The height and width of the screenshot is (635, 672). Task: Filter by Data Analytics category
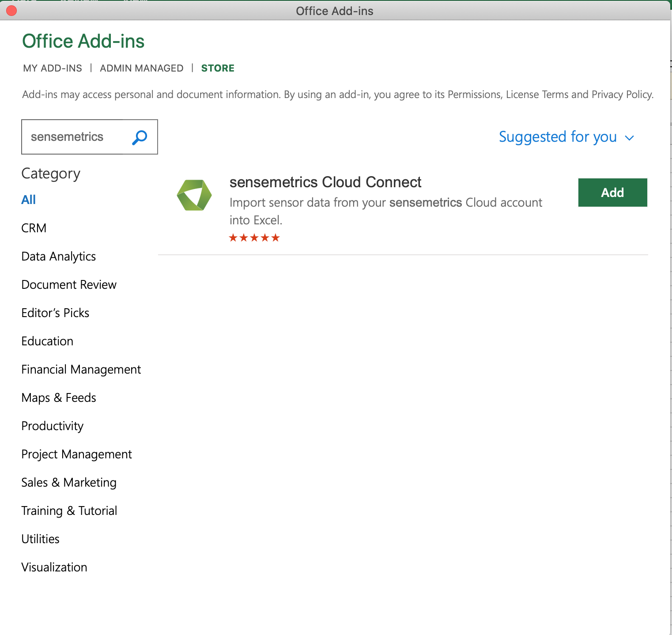pos(59,256)
